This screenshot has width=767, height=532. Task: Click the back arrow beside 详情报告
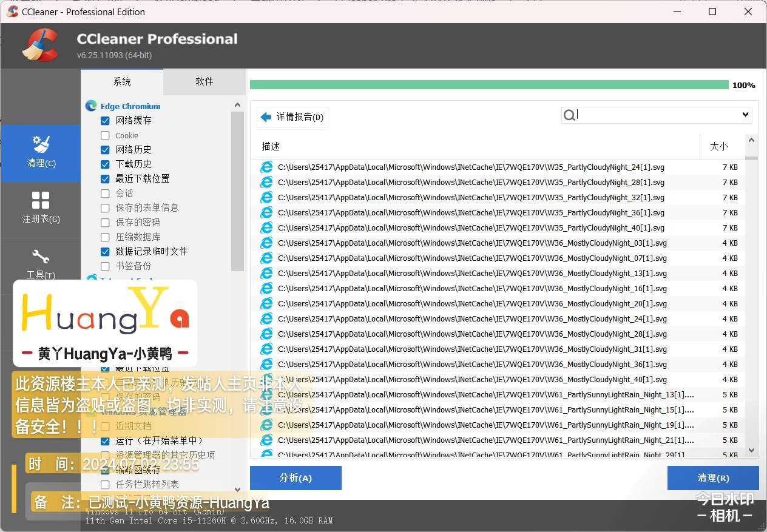coord(266,117)
